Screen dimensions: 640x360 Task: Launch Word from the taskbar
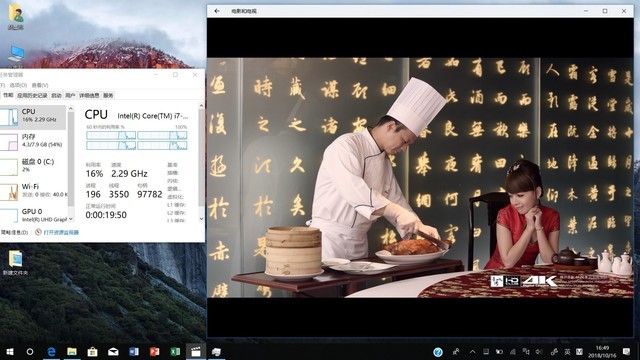point(134,351)
